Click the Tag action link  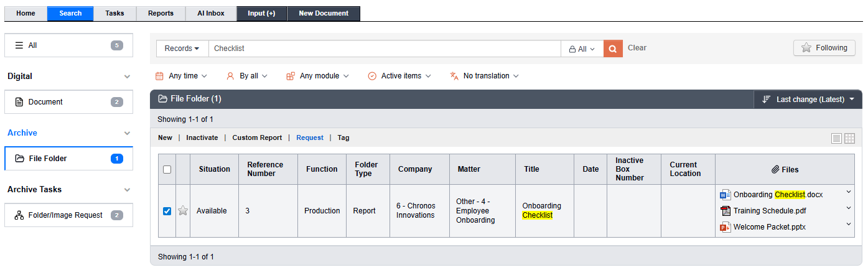coord(343,138)
